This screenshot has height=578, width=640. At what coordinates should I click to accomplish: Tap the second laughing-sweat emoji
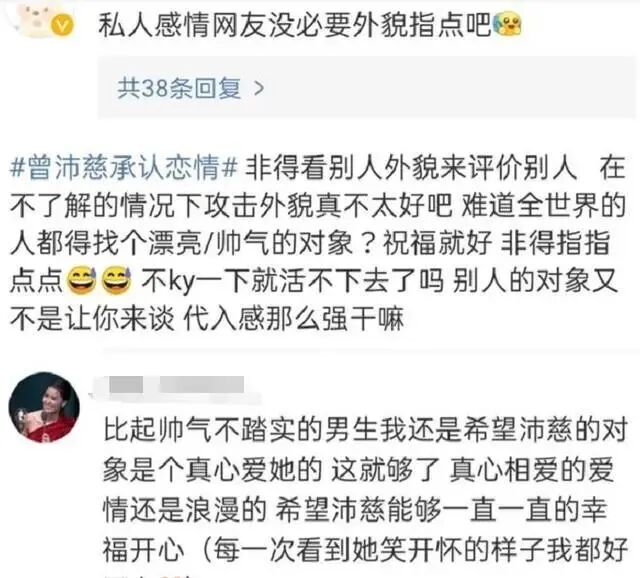pos(116,281)
